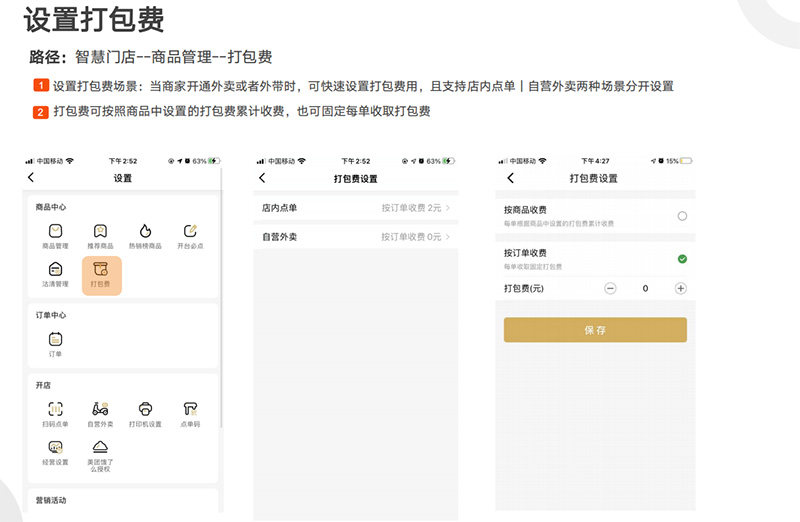Open the 点单码 icon
The image size is (800, 522).
[190, 409]
